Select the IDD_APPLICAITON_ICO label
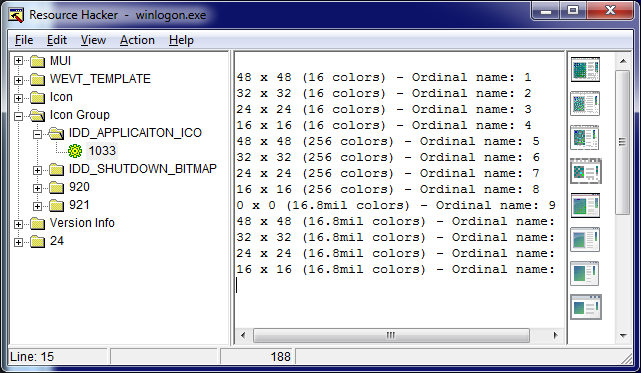Screen dimensions: 641x373 point(135,133)
